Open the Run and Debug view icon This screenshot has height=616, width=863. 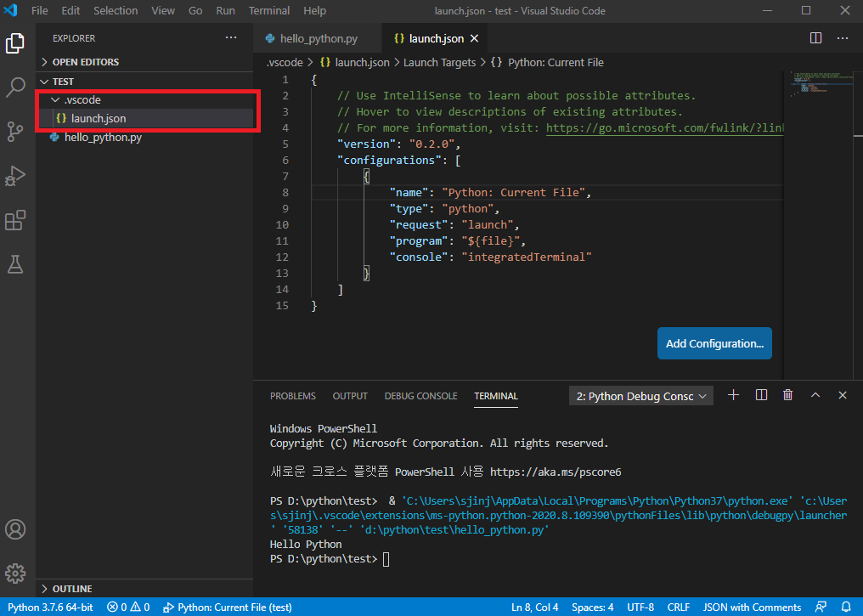click(x=14, y=176)
